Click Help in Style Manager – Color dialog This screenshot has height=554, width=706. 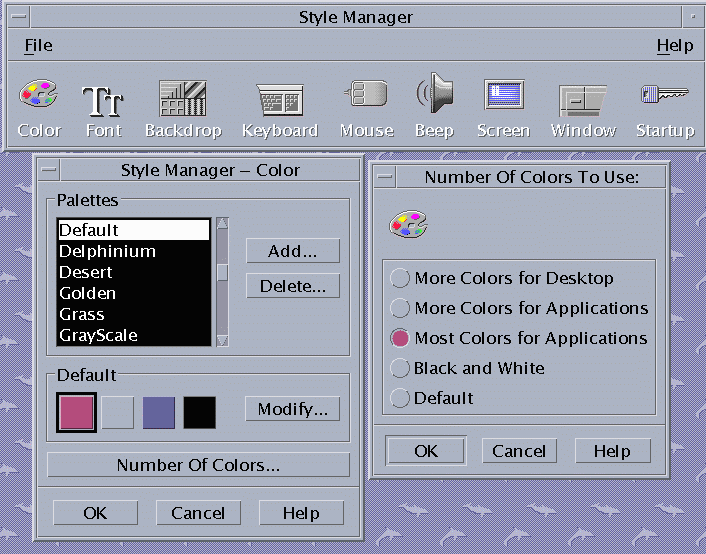coord(301,513)
